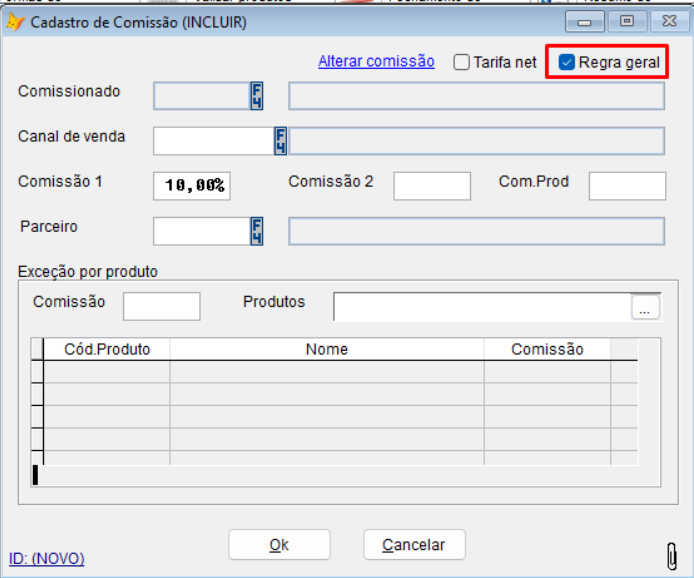Viewport: 694px width, 578px height.
Task: Open F4 lookup for Comissionado field
Action: coord(257,96)
